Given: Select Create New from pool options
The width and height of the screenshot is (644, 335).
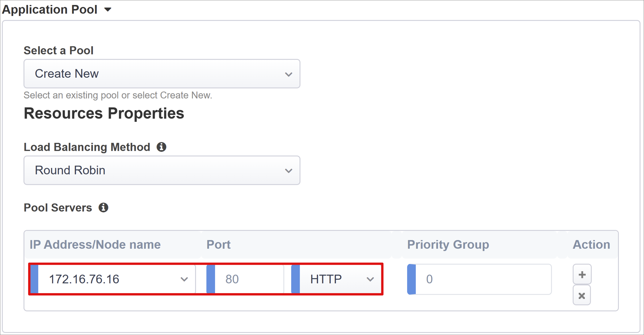Looking at the screenshot, I should pos(162,74).
